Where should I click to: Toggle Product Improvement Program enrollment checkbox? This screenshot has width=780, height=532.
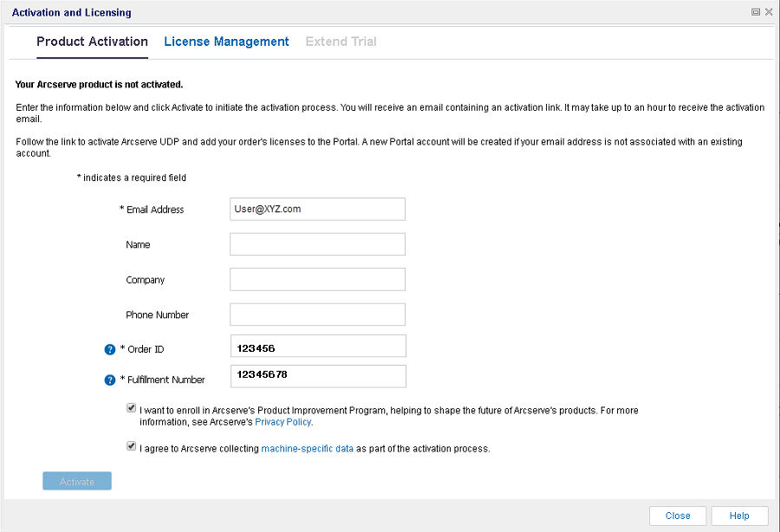click(132, 408)
